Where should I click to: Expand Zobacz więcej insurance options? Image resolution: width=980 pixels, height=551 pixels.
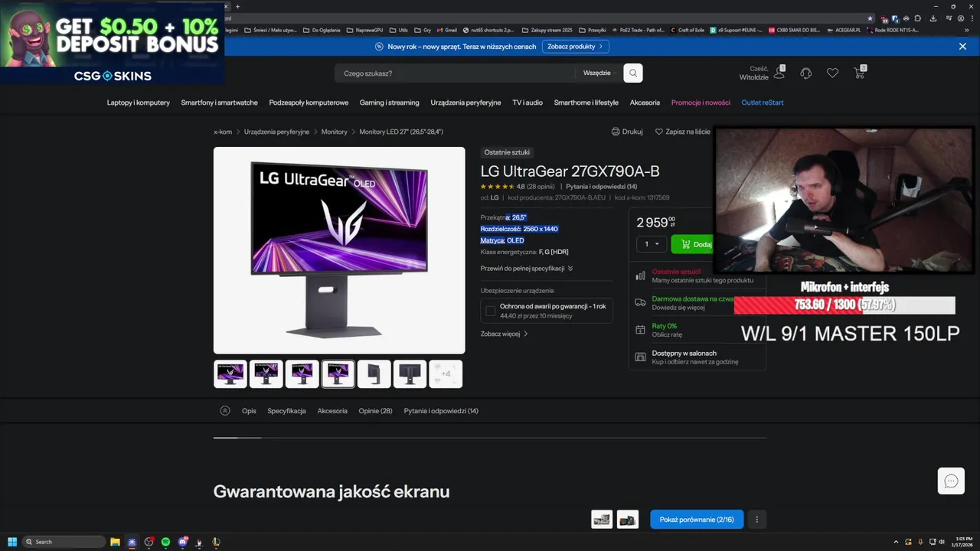coord(505,334)
